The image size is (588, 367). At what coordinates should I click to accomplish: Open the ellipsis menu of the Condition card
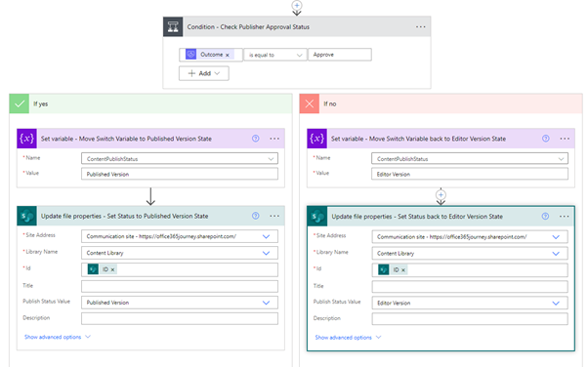[x=420, y=27]
